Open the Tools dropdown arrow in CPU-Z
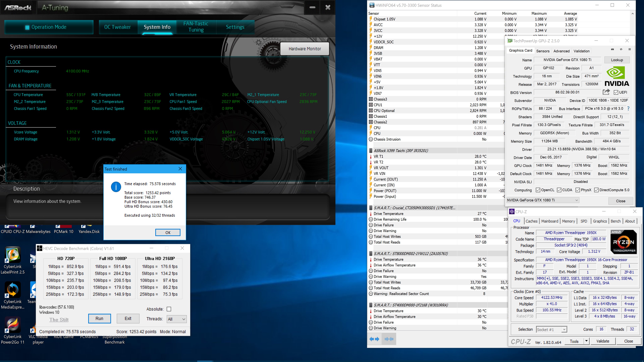This screenshot has height=362, width=644. pyautogui.click(x=586, y=341)
